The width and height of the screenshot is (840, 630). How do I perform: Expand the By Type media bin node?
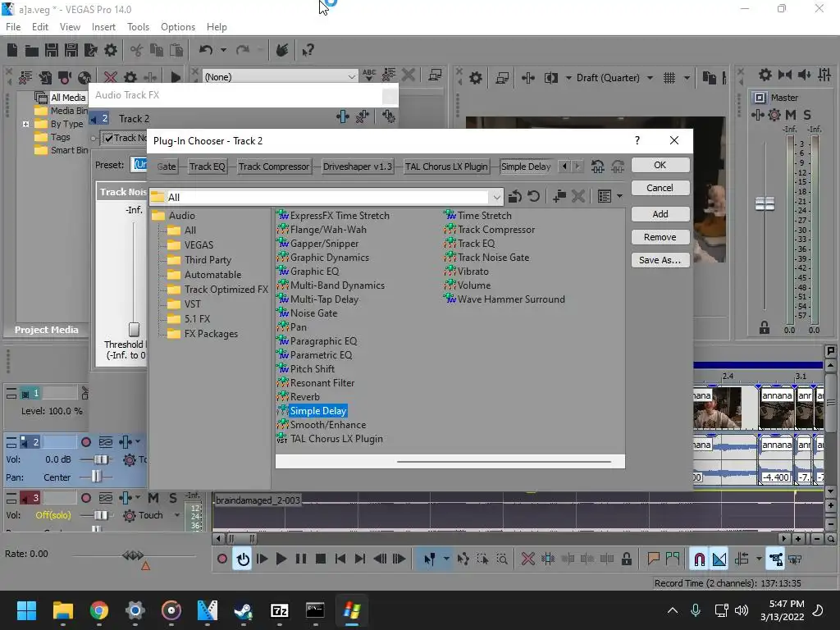tap(25, 125)
